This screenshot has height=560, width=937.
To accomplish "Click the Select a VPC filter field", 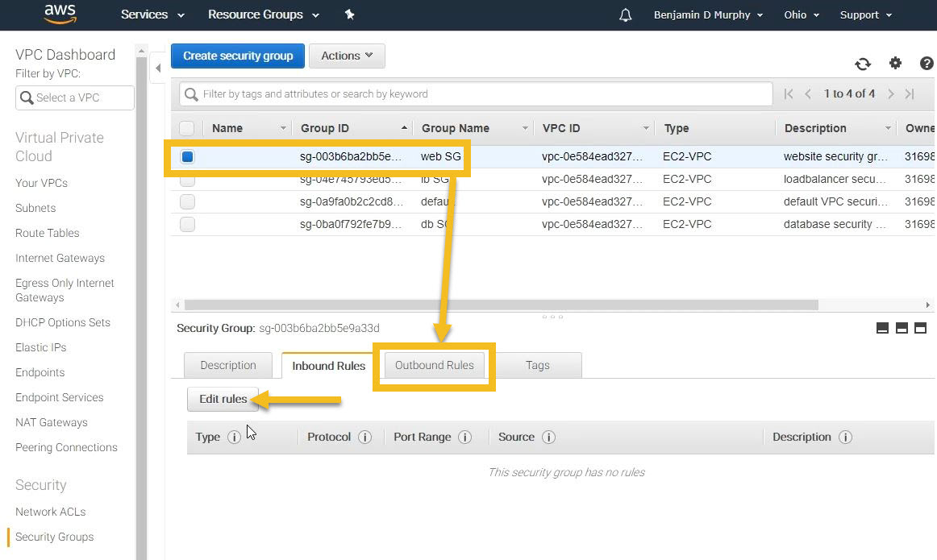I will click(x=75, y=98).
